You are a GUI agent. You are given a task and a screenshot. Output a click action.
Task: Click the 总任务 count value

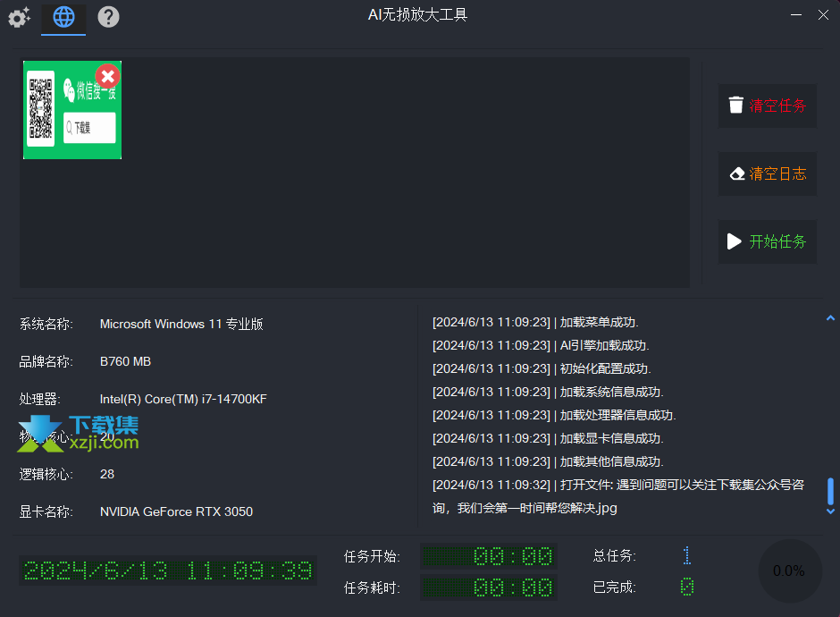click(x=687, y=555)
